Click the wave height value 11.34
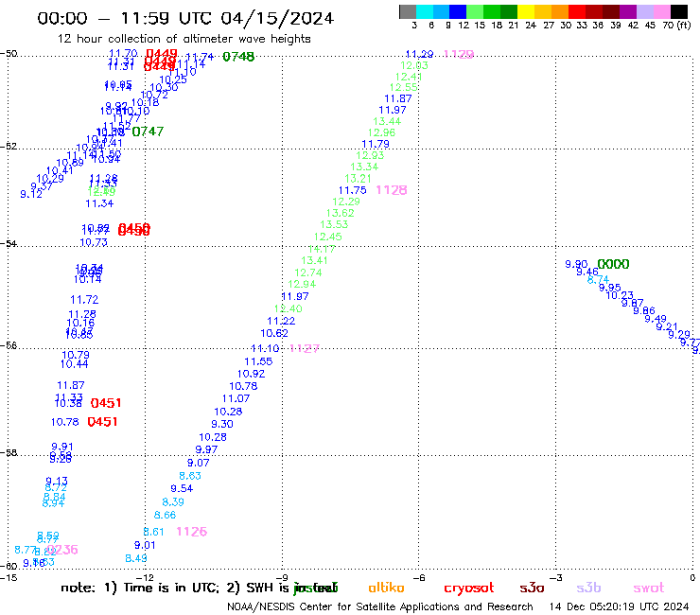The height and width of the screenshot is (615, 700). [x=99, y=203]
